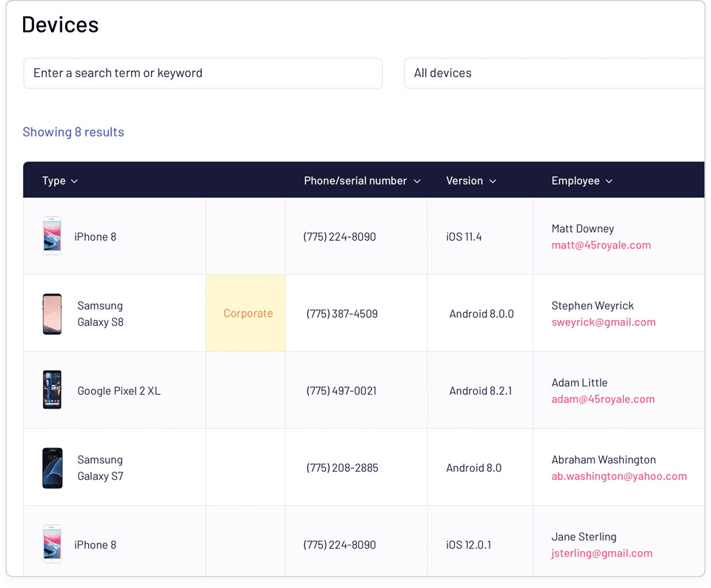
Task: Click the iPhone 8 image for Jane Sterling
Action: pyautogui.click(x=52, y=544)
